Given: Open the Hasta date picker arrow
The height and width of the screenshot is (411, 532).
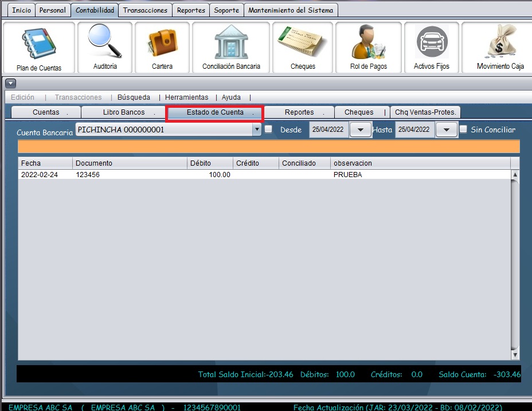Looking at the screenshot, I should (x=446, y=130).
